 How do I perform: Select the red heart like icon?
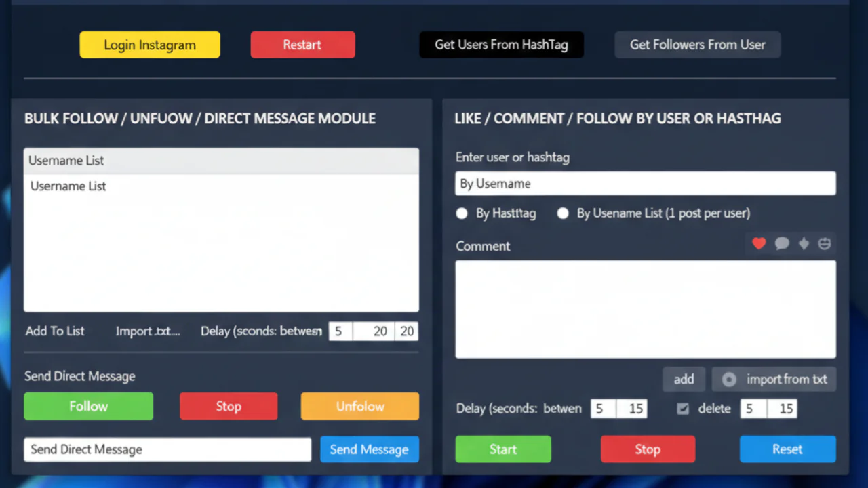[x=758, y=243]
